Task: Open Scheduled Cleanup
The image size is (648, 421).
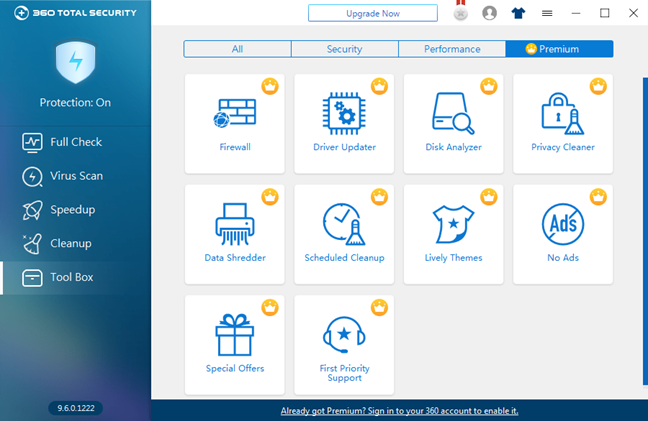Action: click(x=344, y=234)
